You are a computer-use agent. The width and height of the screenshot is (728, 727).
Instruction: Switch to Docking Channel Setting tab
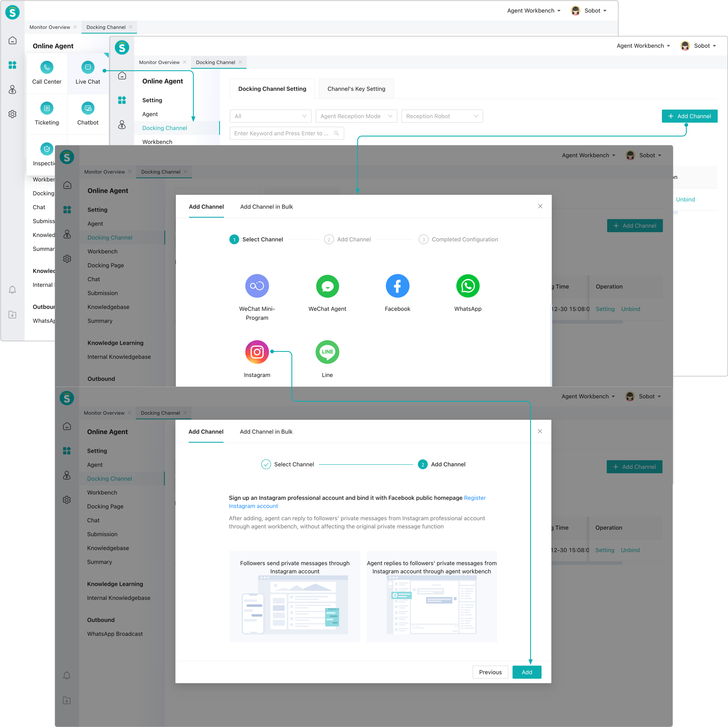[x=272, y=89]
